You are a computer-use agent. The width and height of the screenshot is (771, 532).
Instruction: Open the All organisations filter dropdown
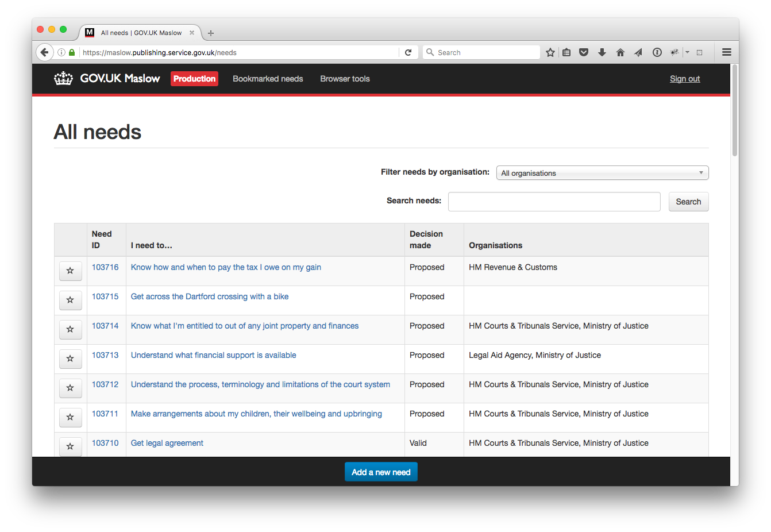click(602, 173)
